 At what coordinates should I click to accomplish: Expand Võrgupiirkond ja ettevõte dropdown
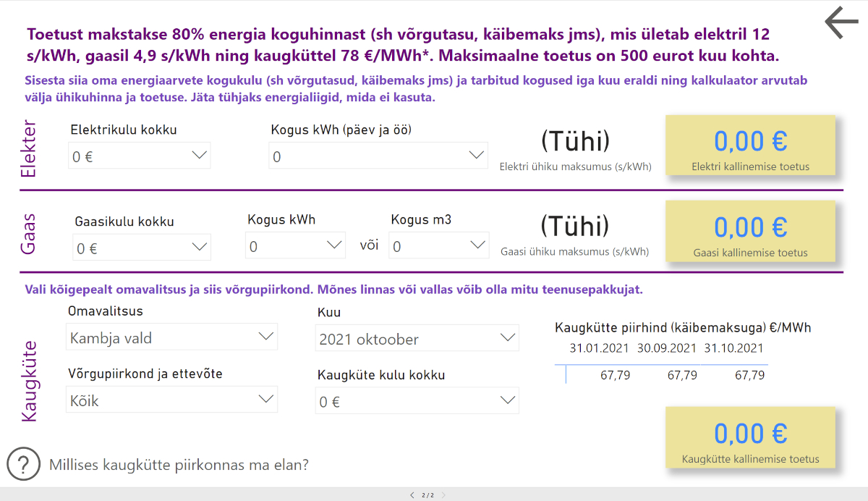pyautogui.click(x=172, y=400)
